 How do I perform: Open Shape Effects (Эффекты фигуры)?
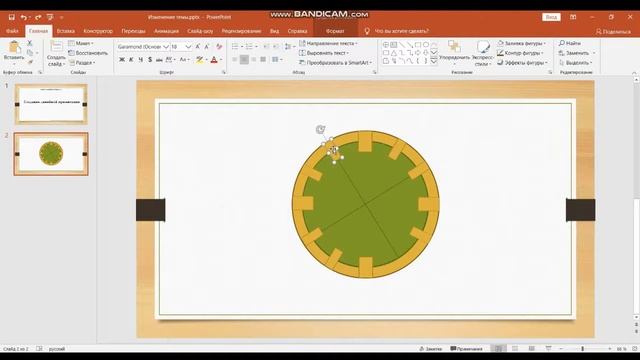pos(521,62)
